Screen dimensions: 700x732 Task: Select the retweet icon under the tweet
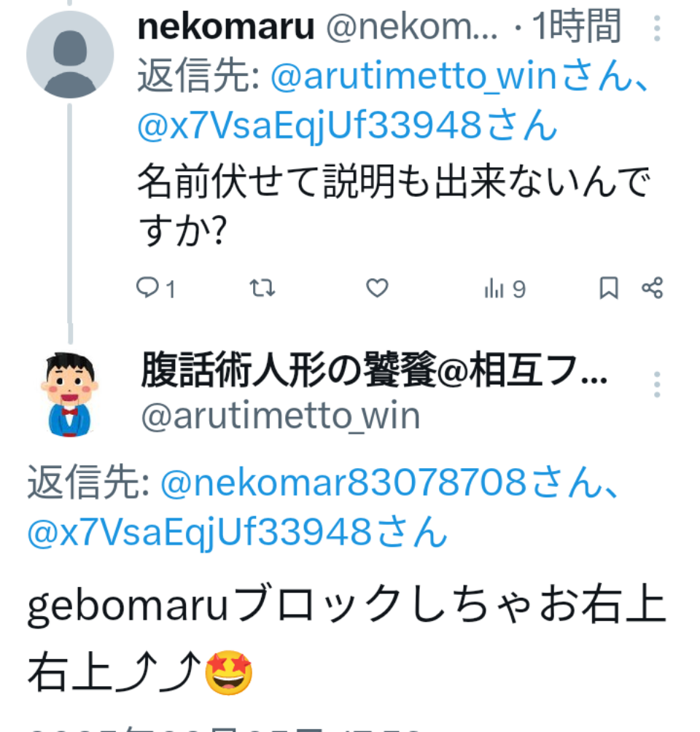[260, 289]
